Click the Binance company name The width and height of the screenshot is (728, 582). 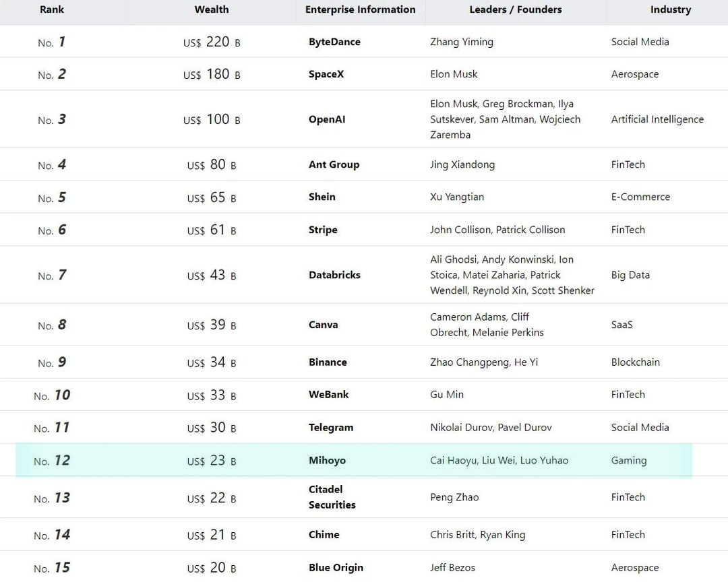[328, 362]
